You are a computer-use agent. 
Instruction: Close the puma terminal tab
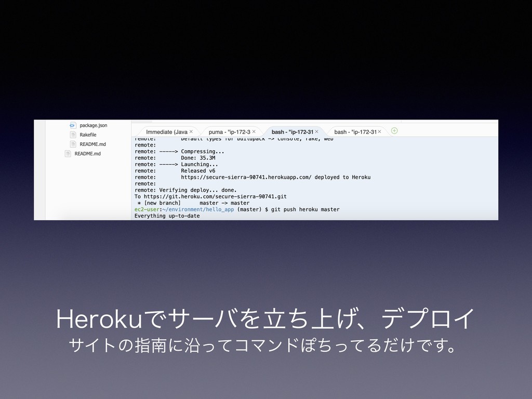[x=254, y=131]
